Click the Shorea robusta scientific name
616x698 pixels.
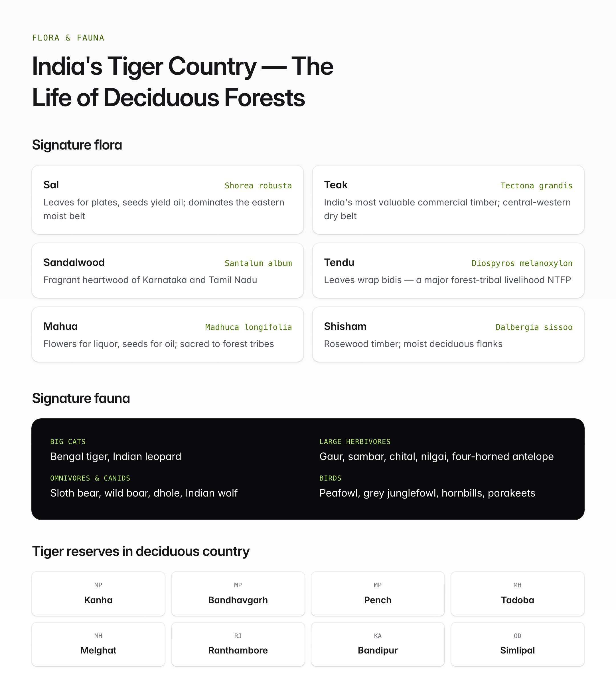coord(258,185)
